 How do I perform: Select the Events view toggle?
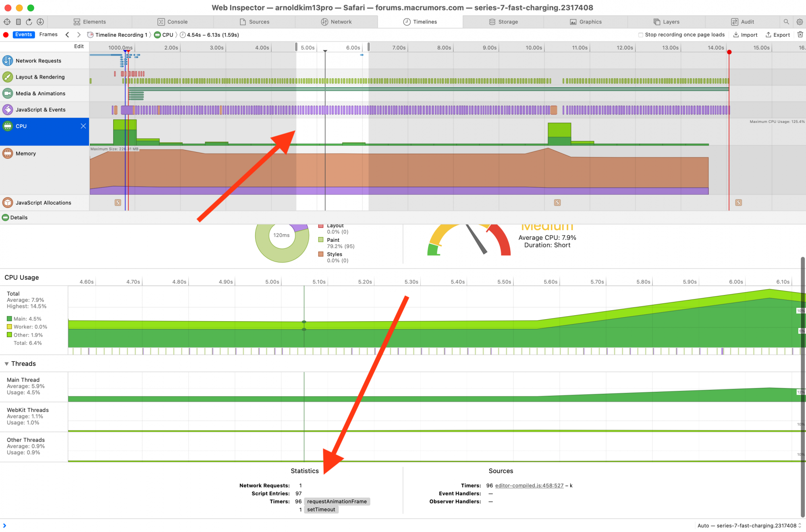click(24, 35)
